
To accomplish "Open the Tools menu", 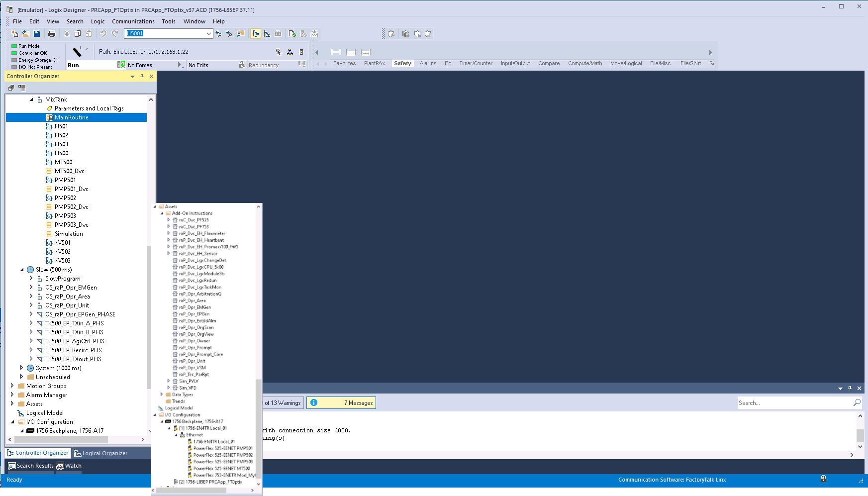I will (169, 21).
